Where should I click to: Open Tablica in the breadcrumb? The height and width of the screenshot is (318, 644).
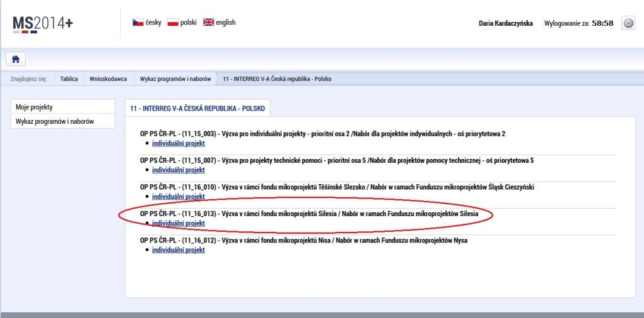click(69, 79)
